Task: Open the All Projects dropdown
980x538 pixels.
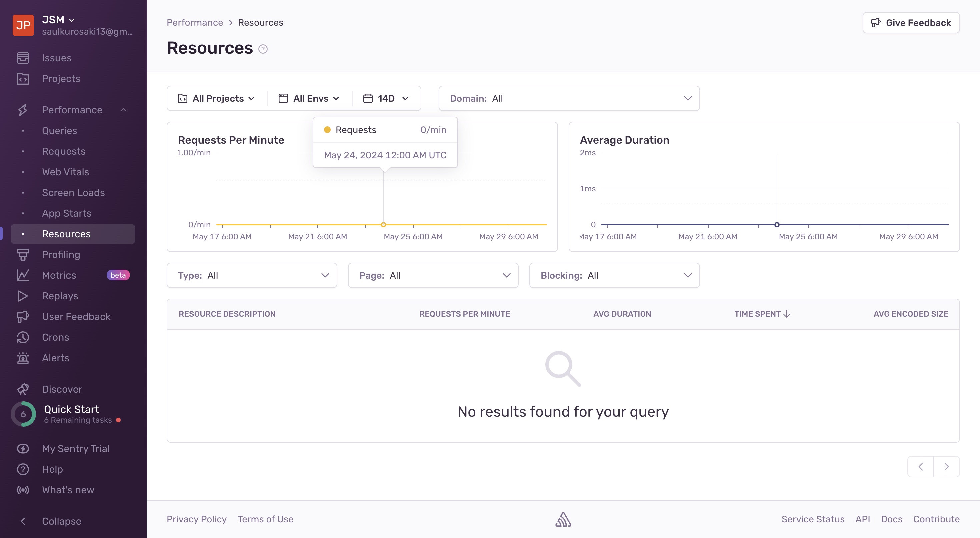Action: tap(217, 99)
